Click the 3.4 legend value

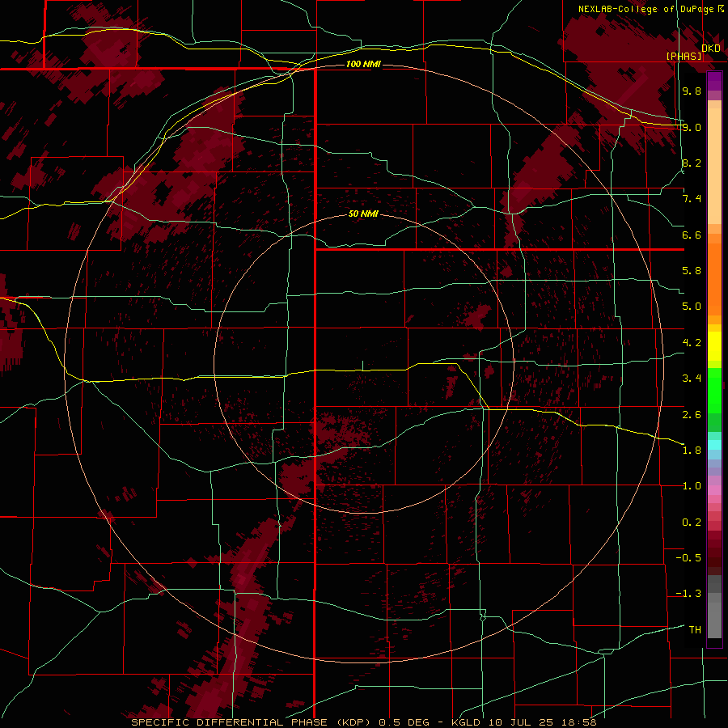click(x=692, y=379)
